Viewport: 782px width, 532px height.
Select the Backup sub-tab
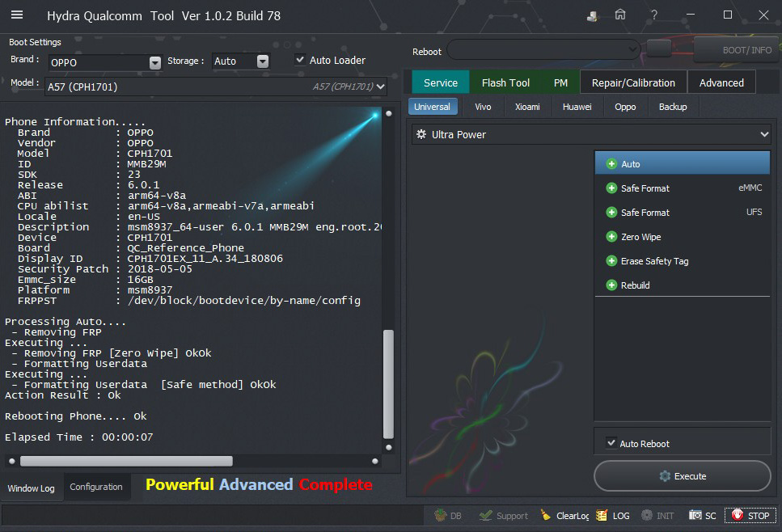(x=673, y=107)
